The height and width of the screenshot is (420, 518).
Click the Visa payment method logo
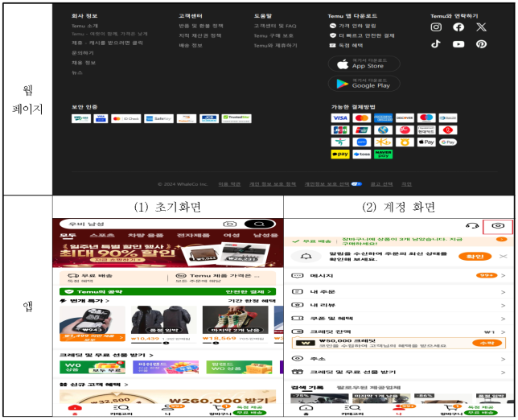click(x=340, y=118)
